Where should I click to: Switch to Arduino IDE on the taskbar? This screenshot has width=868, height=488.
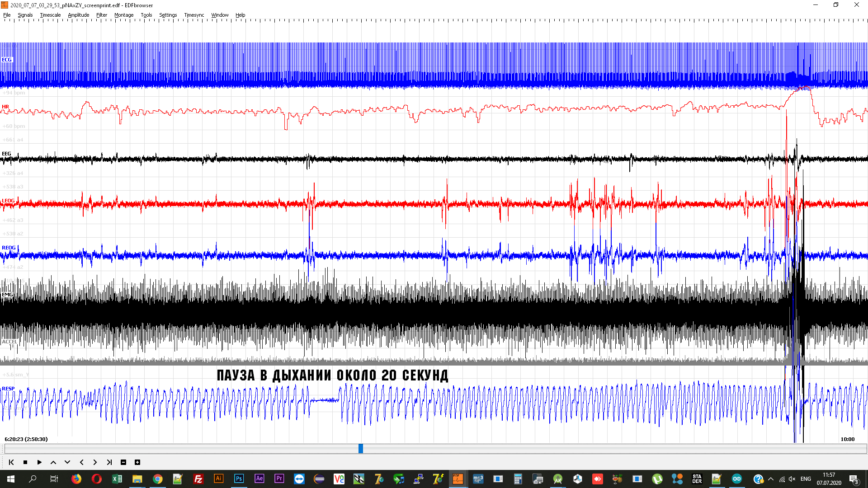click(737, 479)
